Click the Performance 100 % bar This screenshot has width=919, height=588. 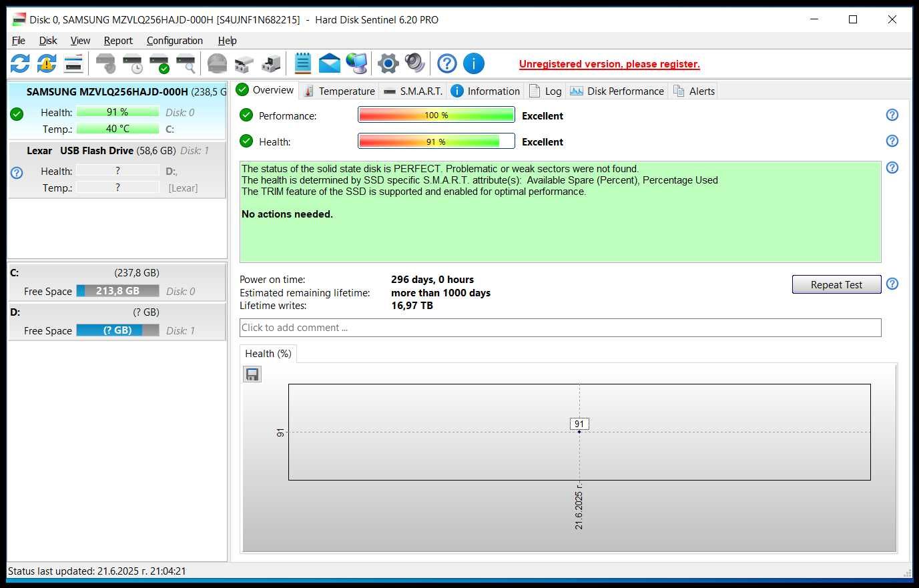point(436,115)
